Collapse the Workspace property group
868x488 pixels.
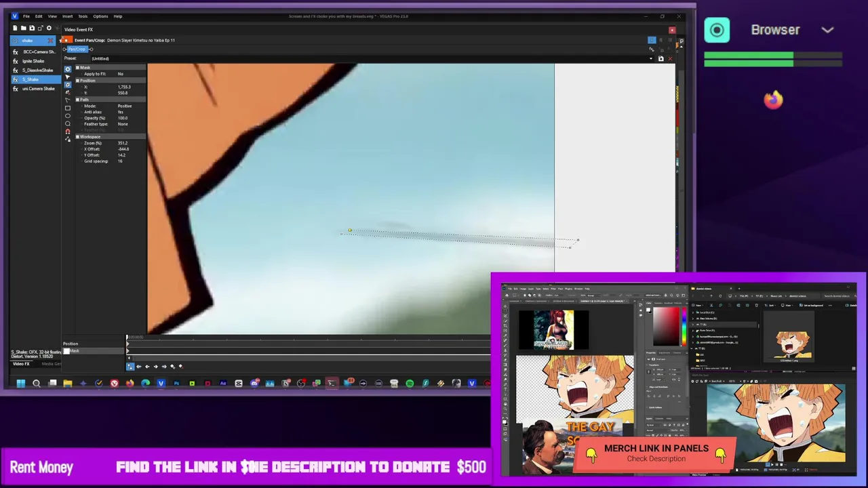click(77, 137)
